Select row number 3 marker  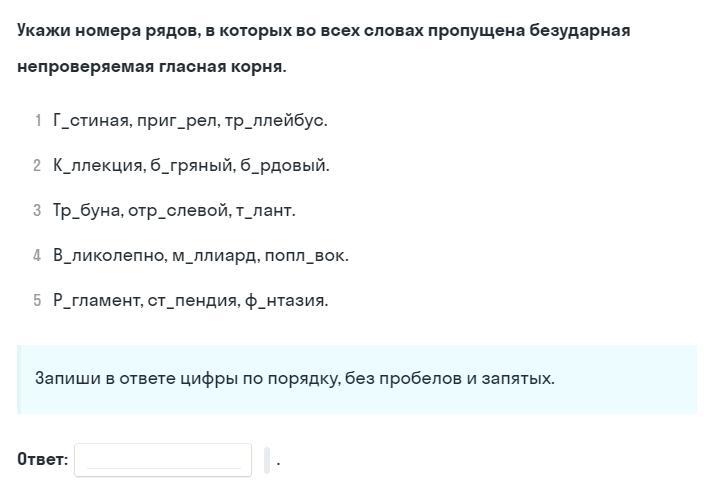(x=37, y=211)
